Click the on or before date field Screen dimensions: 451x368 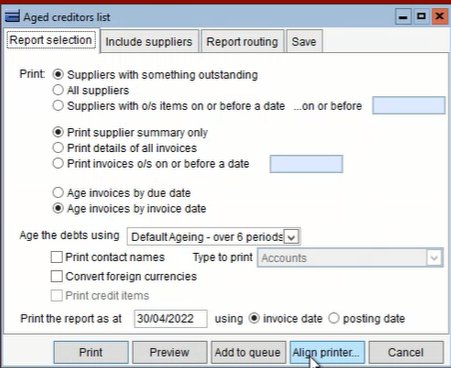[409, 106]
